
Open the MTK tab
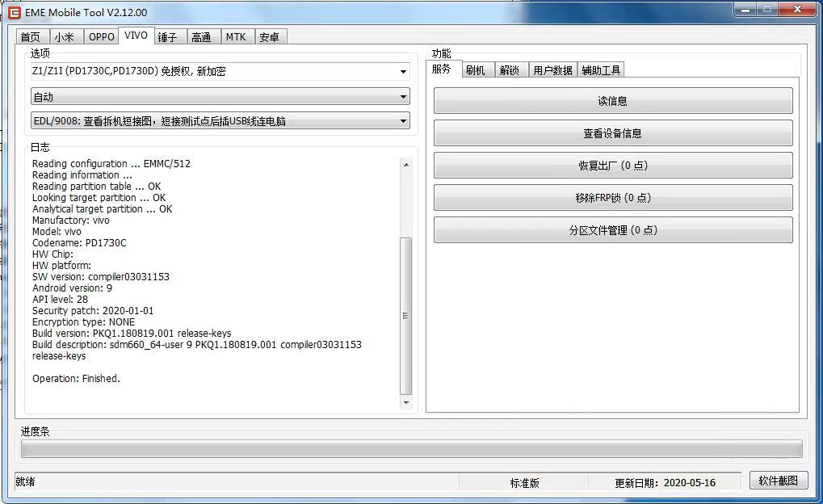tap(237, 37)
